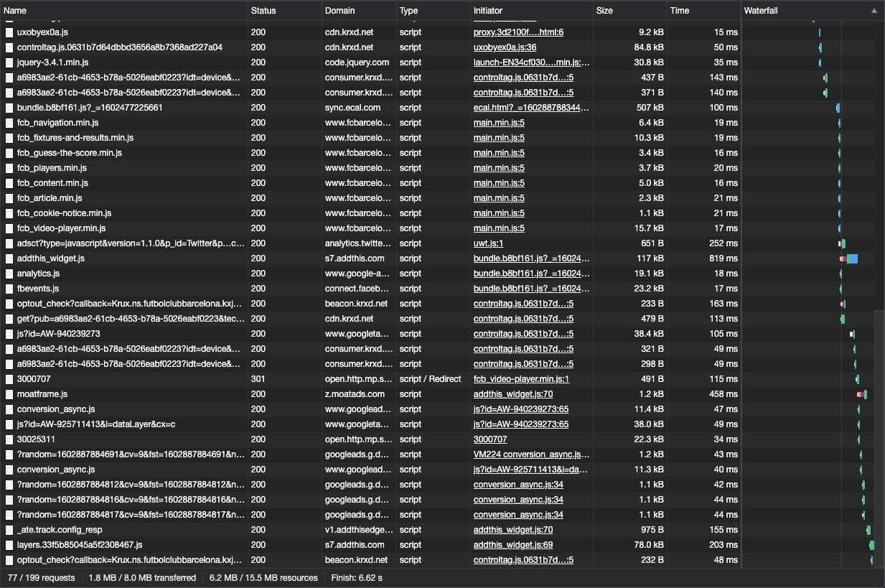Click the sort arrow in the Waterfall header
Viewport: 885px width, 588px height.
874,11
